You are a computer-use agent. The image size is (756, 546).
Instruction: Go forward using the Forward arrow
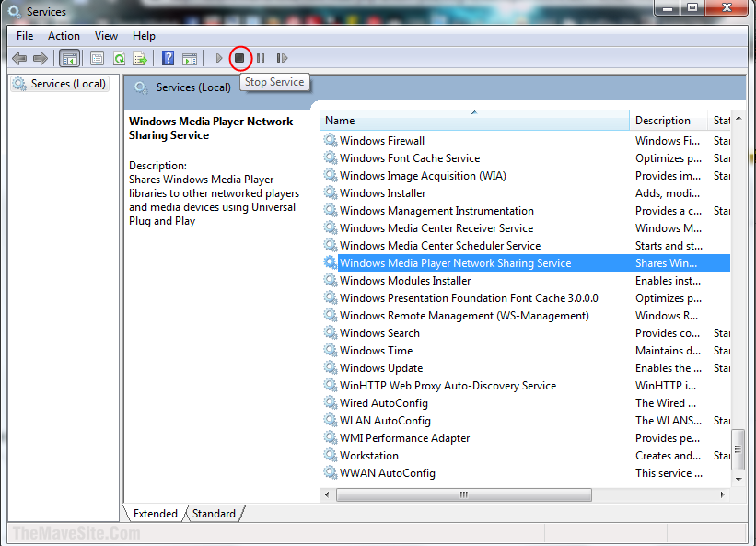41,59
